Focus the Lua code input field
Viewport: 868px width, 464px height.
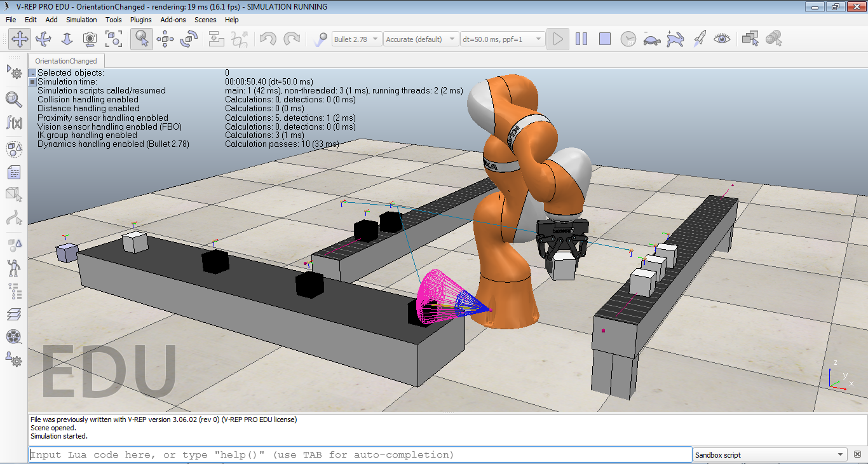360,454
